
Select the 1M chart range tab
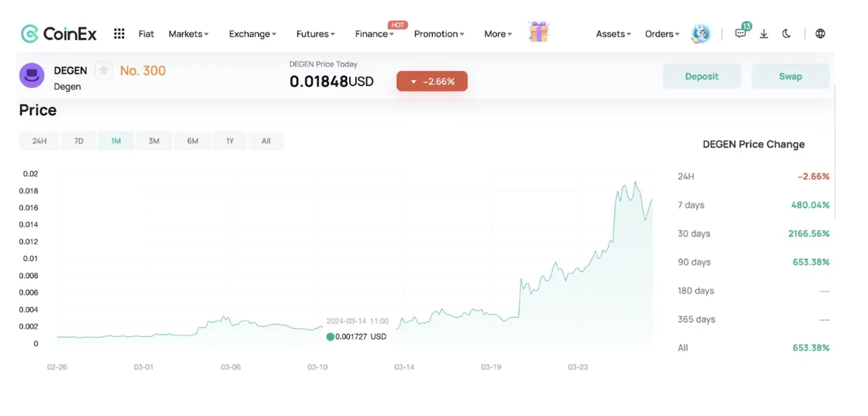(116, 141)
